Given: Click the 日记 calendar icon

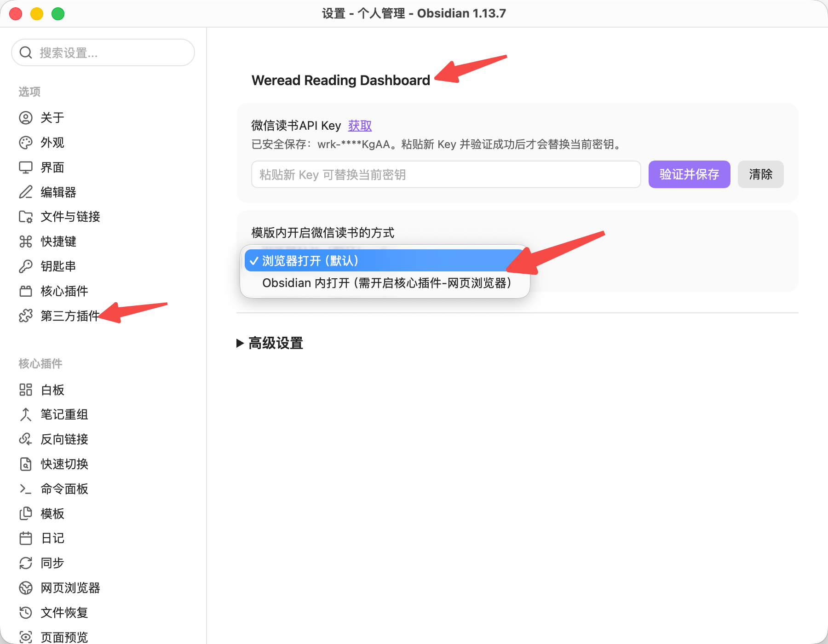Looking at the screenshot, I should (x=26, y=538).
